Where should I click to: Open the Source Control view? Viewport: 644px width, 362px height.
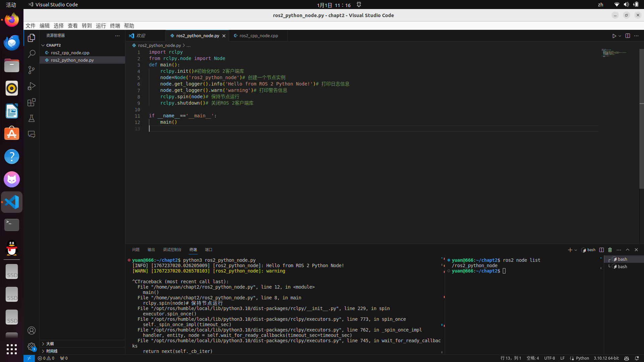point(32,70)
